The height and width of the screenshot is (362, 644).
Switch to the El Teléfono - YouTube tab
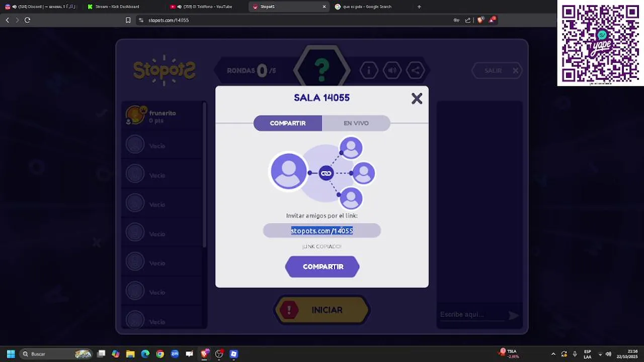click(x=206, y=7)
